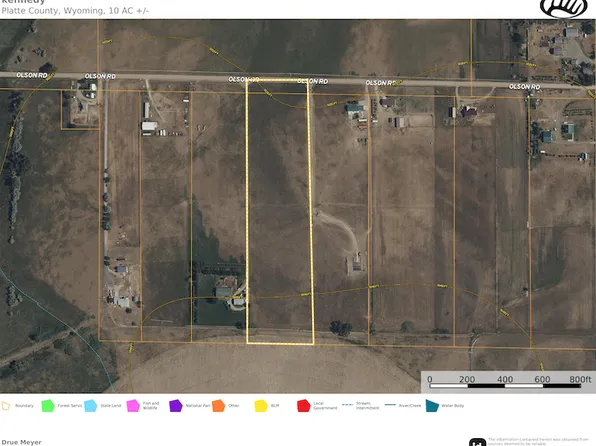The width and height of the screenshot is (596, 446).
Task: Click the 'Water Body' legend label
Action: (x=452, y=406)
